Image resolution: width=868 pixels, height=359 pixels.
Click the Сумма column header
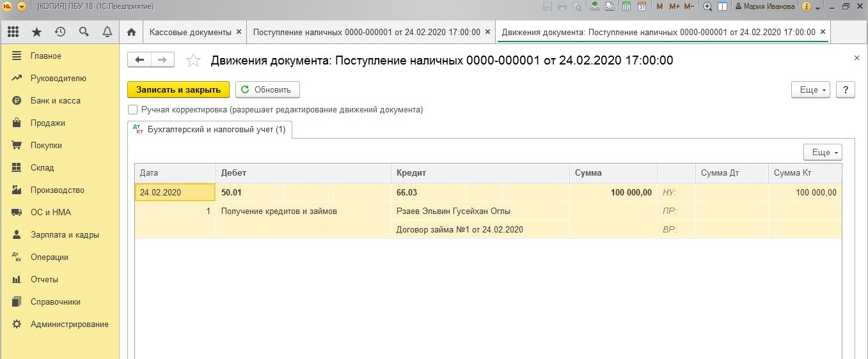(613, 173)
